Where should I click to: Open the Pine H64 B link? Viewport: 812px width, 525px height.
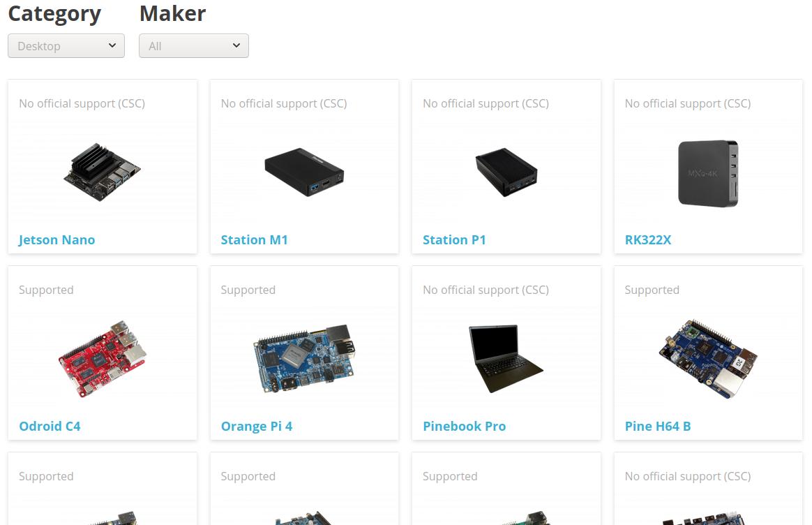click(658, 427)
